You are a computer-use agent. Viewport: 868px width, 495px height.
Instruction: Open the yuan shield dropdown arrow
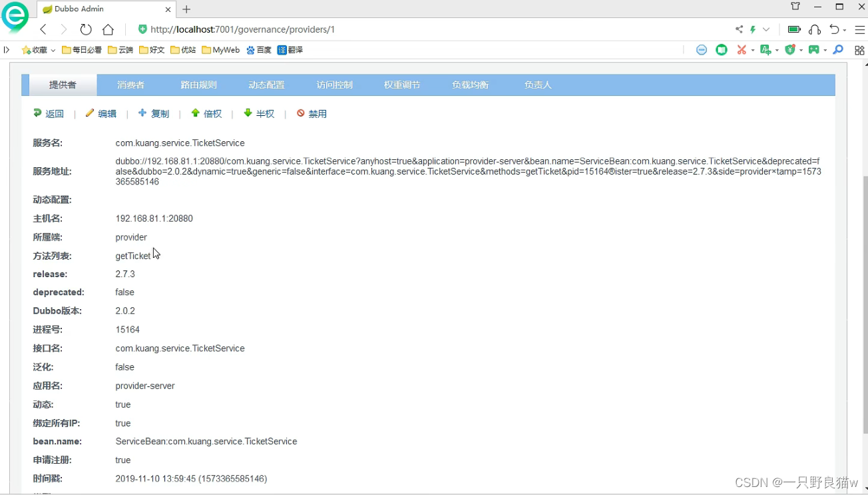(801, 51)
